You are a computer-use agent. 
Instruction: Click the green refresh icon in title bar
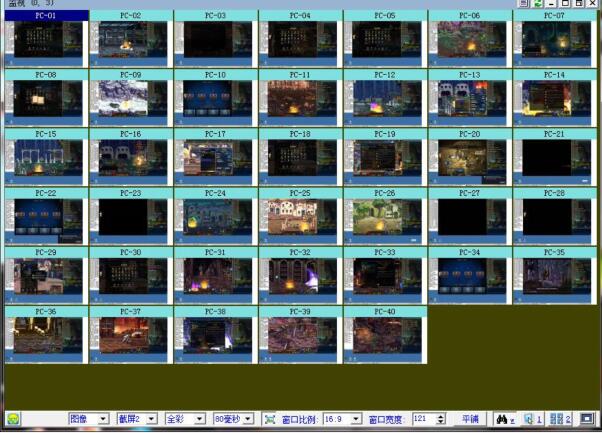538,3
